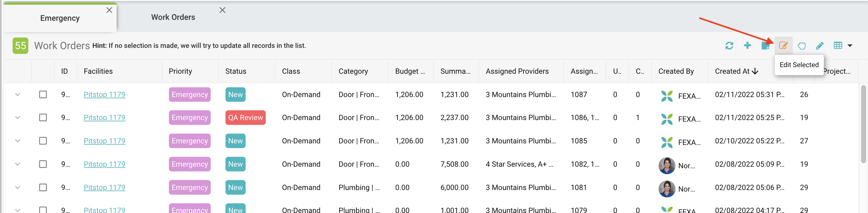Click 4 Star Services, A+ providers cell
Screen dimensions: 868x213
(x=519, y=164)
